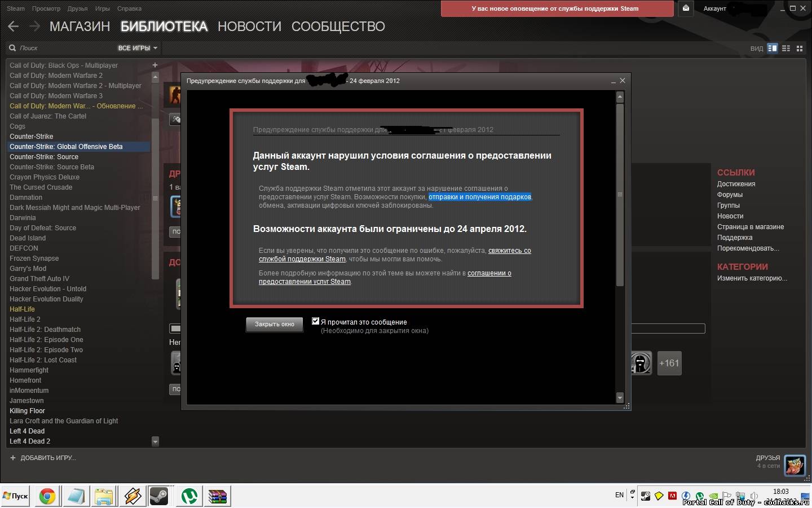Click the plus icon above game list
The image size is (812, 508).
tap(155, 65)
